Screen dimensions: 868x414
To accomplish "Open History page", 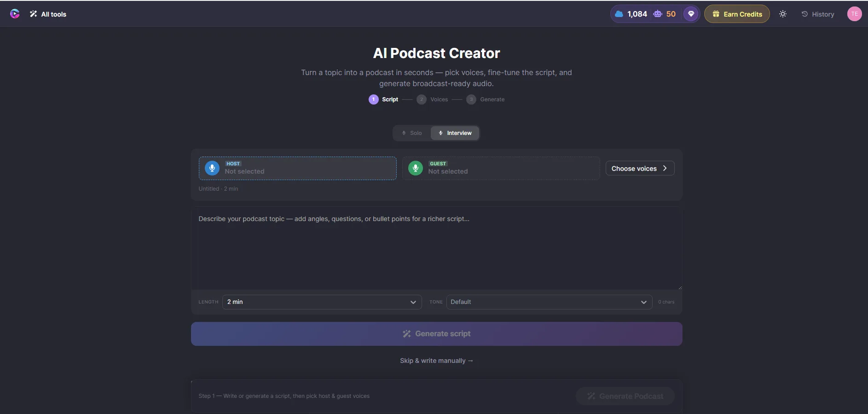I will point(818,14).
